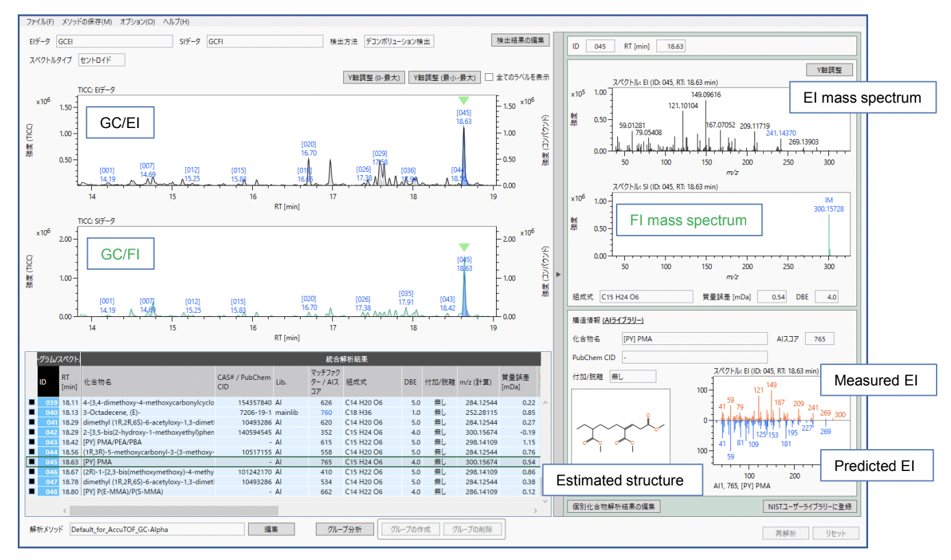Click the green peak marker on FI chromatogram
This screenshot has width=951, height=560.
pos(464,247)
